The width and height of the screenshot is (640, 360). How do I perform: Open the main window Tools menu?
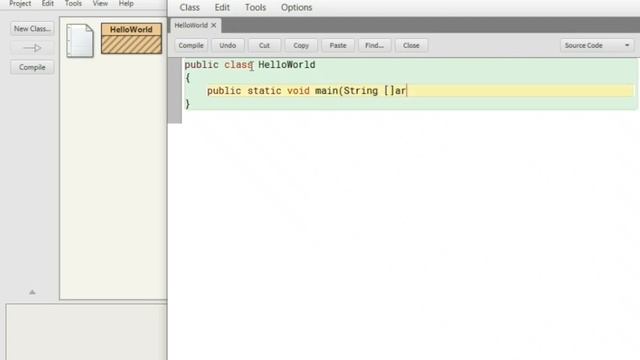(73, 4)
